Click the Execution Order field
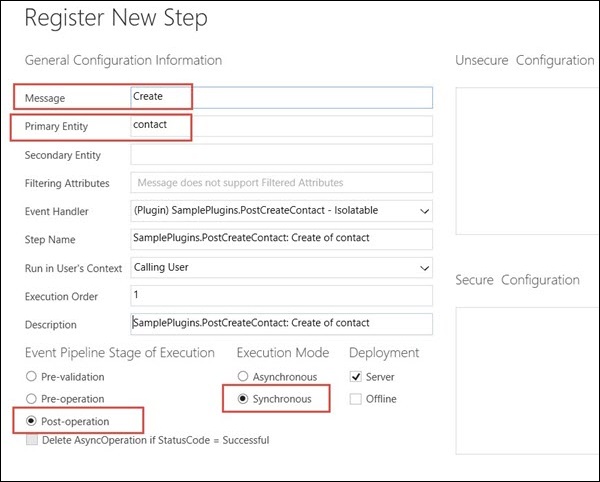This screenshot has width=600, height=482. coord(281,296)
